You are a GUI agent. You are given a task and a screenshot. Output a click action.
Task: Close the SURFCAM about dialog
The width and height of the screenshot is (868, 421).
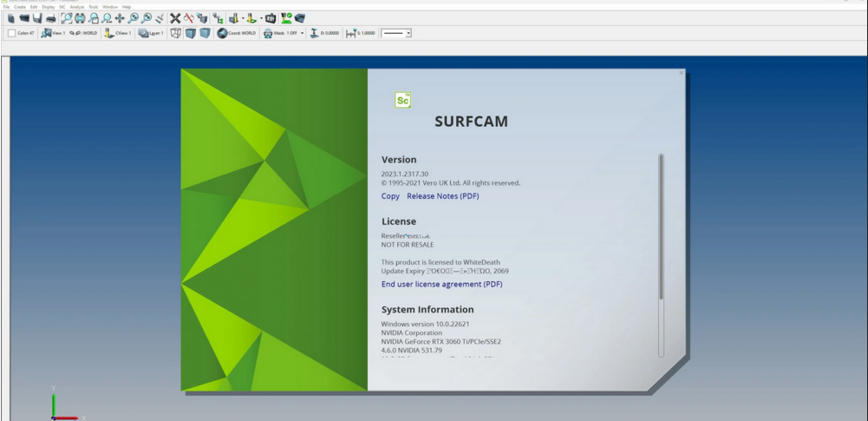(x=681, y=73)
